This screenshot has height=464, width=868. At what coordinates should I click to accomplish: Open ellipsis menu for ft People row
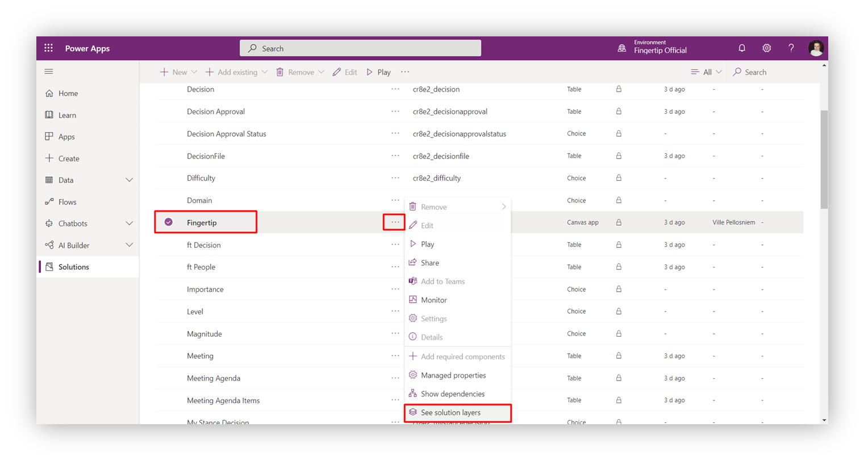click(x=395, y=267)
